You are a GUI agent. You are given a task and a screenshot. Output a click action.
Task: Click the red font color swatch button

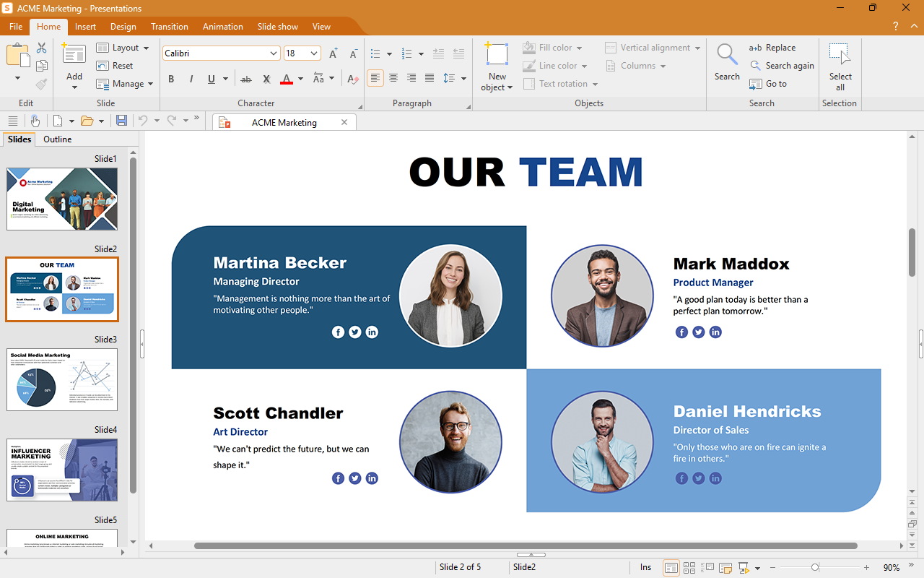[x=286, y=79]
